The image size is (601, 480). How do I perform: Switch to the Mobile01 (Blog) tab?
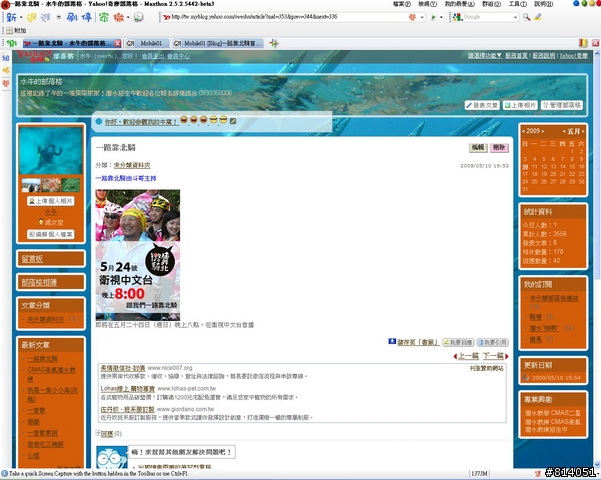[x=217, y=43]
